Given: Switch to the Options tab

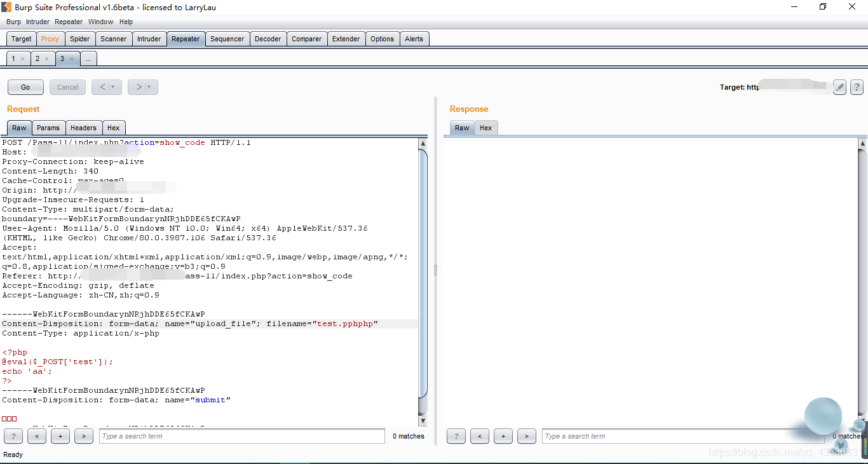Looking at the screenshot, I should pyautogui.click(x=383, y=39).
